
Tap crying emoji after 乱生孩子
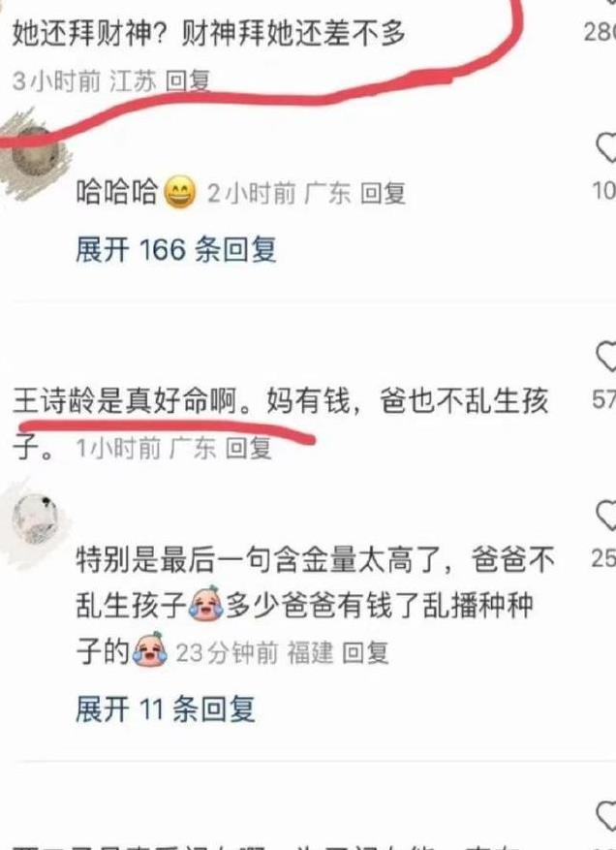pyautogui.click(x=206, y=604)
